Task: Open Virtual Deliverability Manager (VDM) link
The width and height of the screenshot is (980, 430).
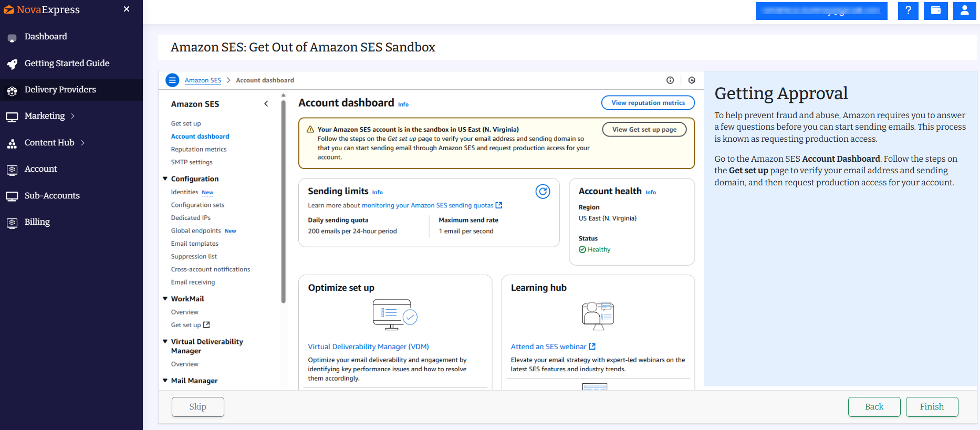Action: coord(368,347)
